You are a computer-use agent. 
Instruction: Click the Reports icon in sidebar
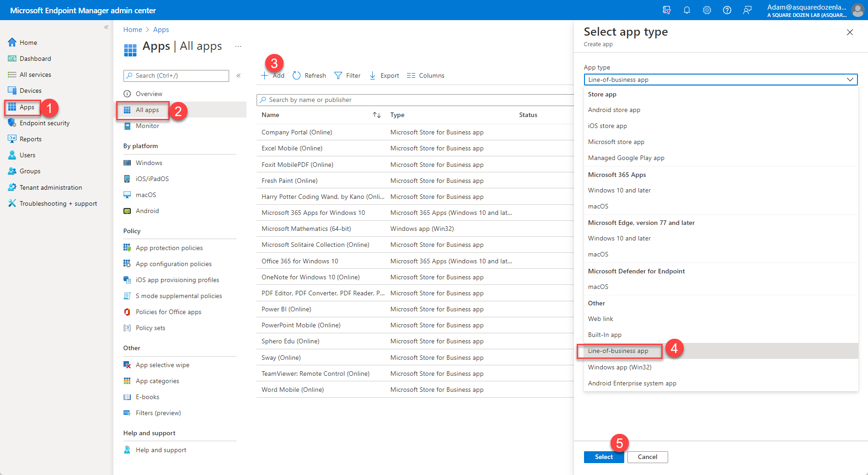(x=12, y=139)
